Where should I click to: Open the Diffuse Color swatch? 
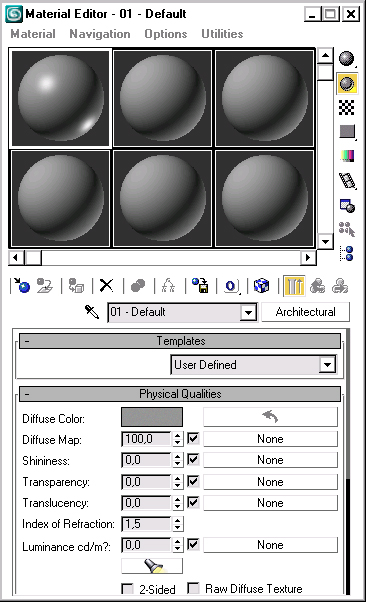[x=152, y=417]
